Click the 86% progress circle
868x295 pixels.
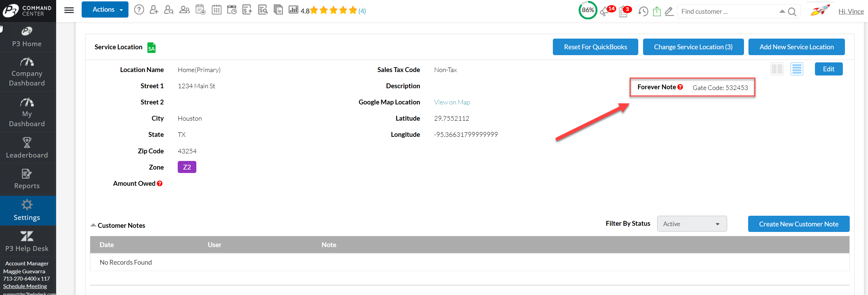(x=588, y=10)
